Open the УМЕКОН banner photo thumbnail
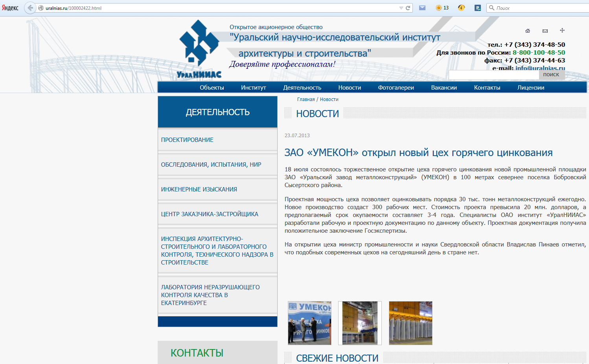The width and height of the screenshot is (589, 364). [309, 323]
